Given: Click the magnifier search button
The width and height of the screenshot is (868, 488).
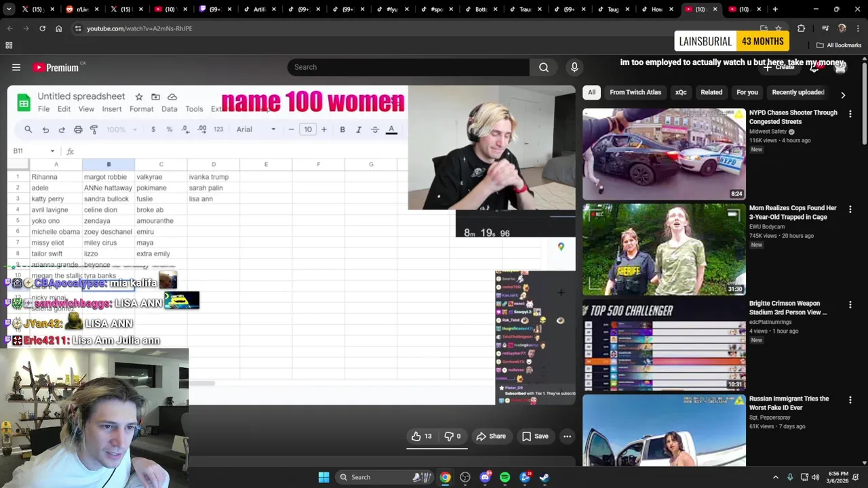Looking at the screenshot, I should [x=544, y=67].
